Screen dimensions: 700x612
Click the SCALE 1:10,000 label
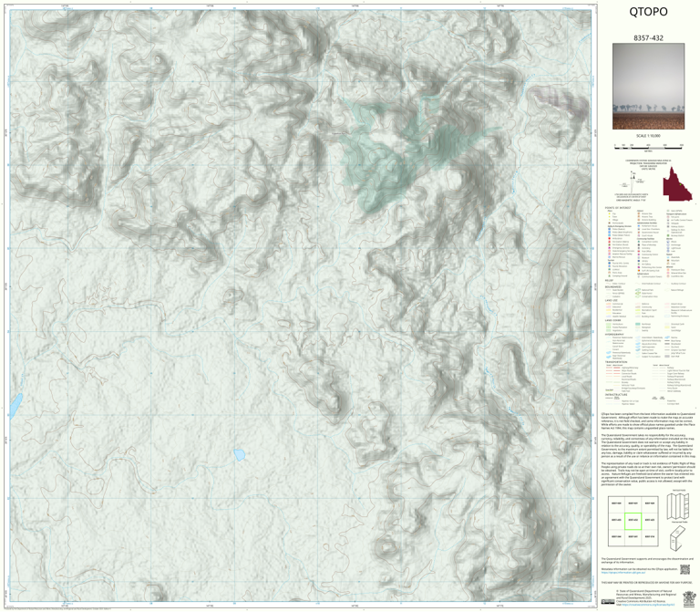click(x=648, y=136)
